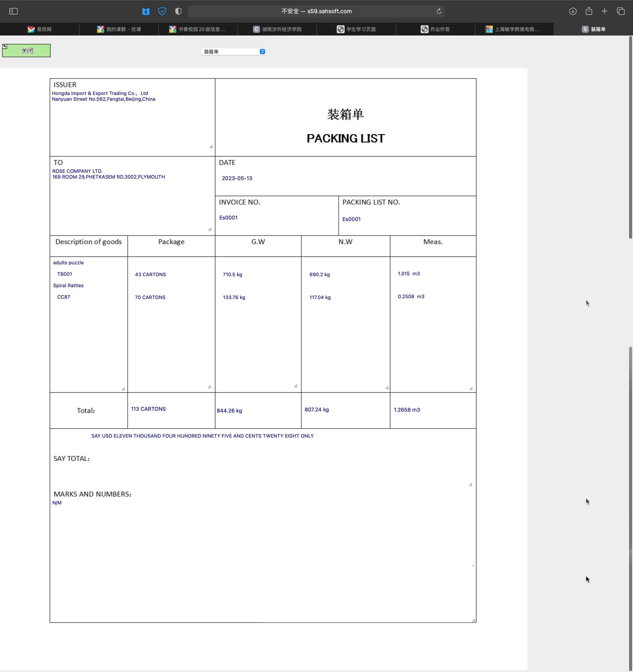Reload the page with refresh icon

[439, 11]
